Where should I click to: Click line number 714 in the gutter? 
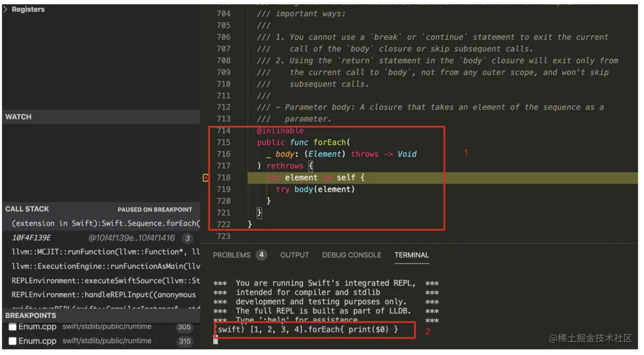point(224,131)
